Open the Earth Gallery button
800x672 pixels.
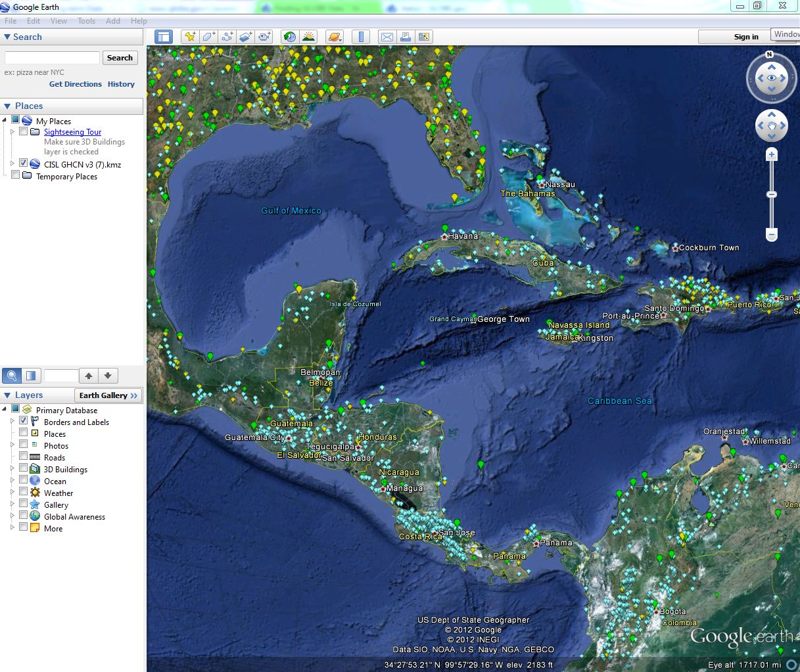point(108,395)
